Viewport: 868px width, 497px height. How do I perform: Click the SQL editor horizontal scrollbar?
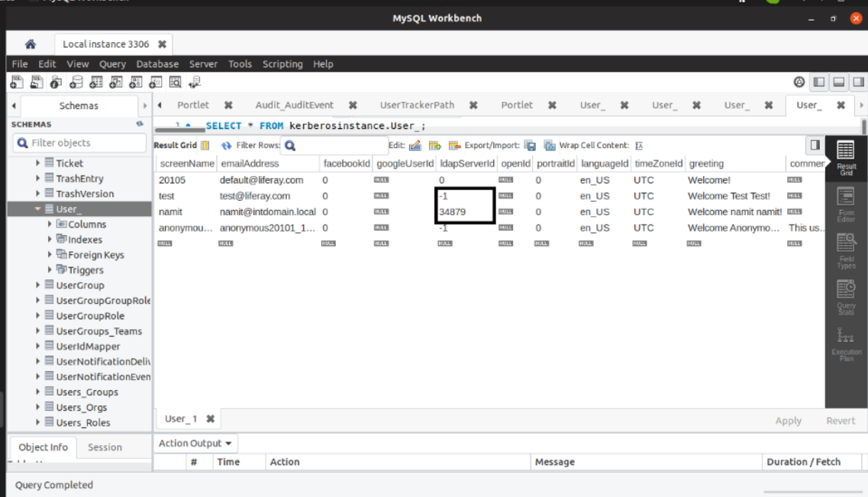point(180,131)
